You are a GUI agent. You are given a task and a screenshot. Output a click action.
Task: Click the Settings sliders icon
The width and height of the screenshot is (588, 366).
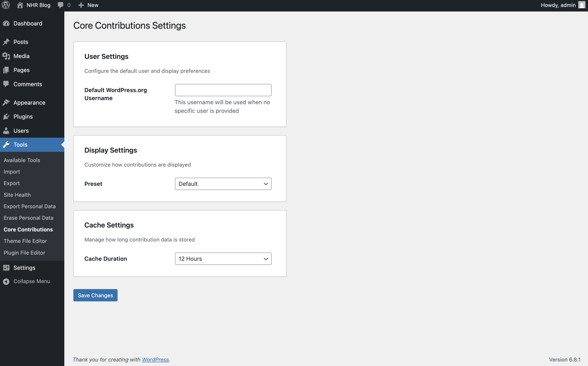(6, 268)
